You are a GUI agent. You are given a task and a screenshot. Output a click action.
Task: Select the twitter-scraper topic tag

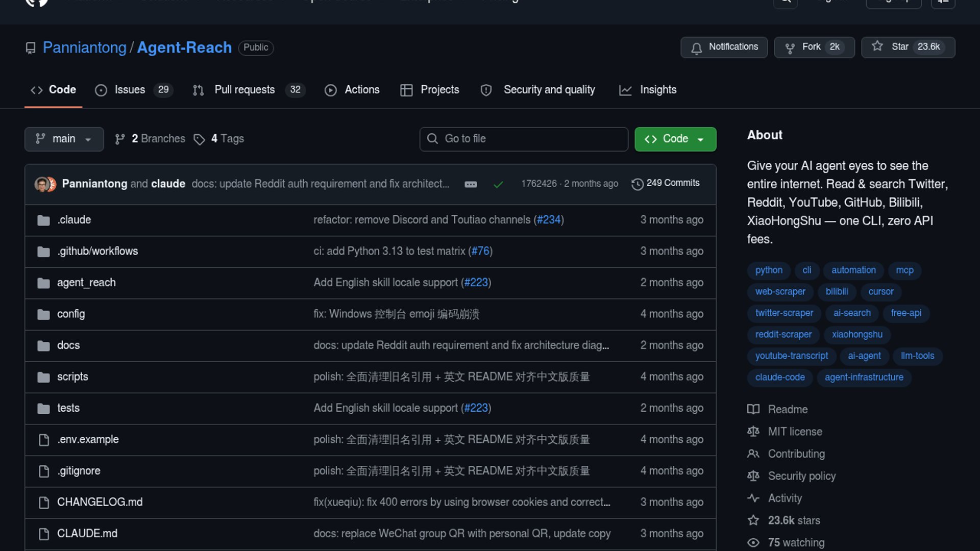pyautogui.click(x=784, y=313)
